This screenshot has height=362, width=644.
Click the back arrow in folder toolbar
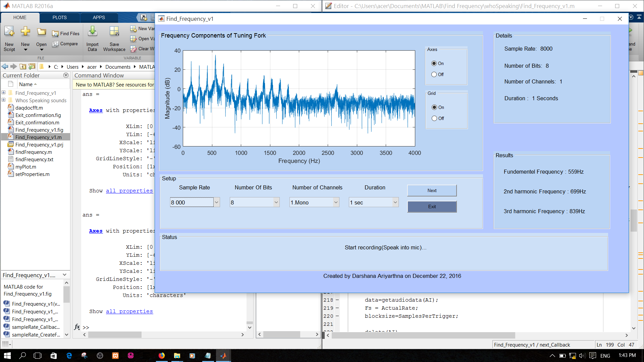point(5,66)
